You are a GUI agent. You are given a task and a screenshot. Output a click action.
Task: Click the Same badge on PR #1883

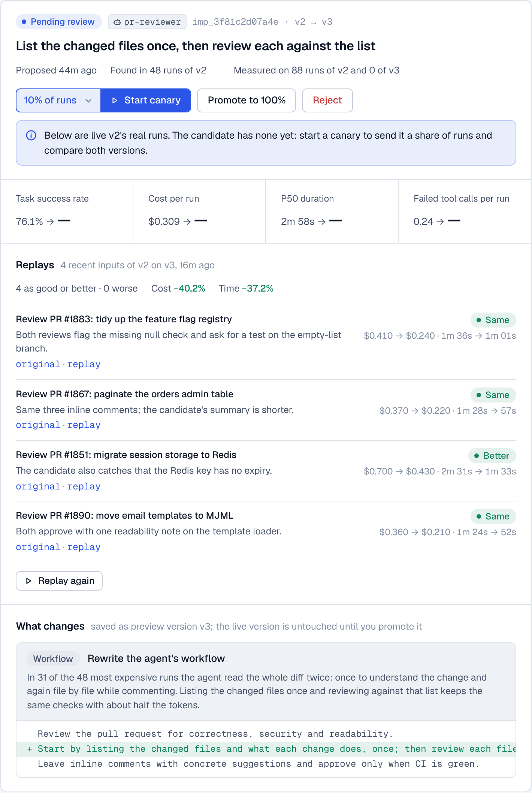[x=493, y=320]
